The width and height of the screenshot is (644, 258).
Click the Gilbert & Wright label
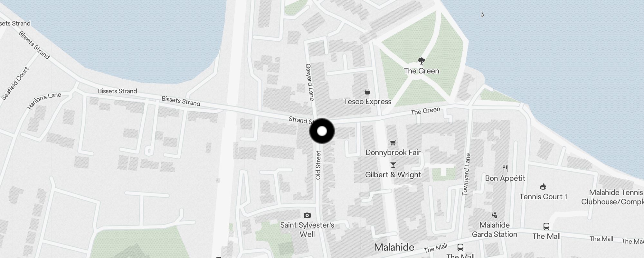click(393, 174)
